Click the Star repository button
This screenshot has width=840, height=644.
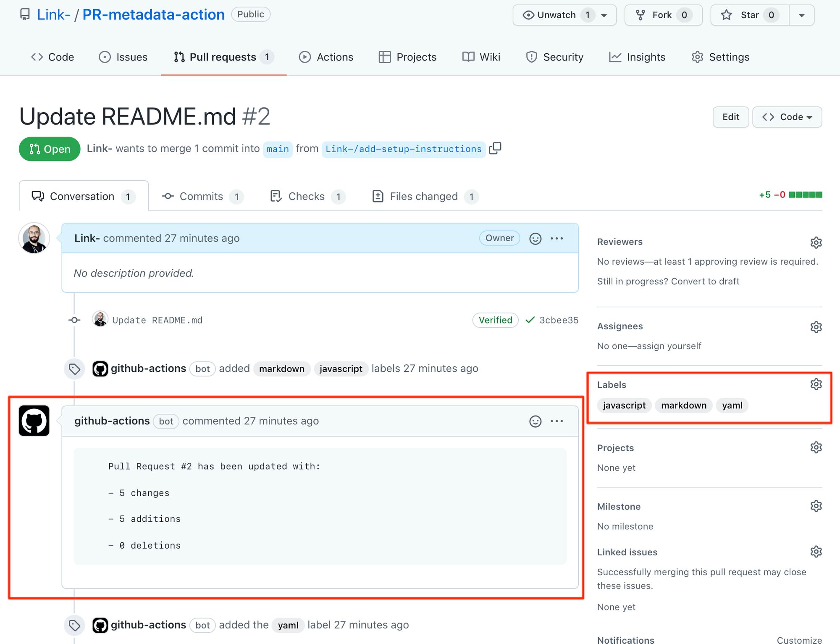tap(749, 15)
